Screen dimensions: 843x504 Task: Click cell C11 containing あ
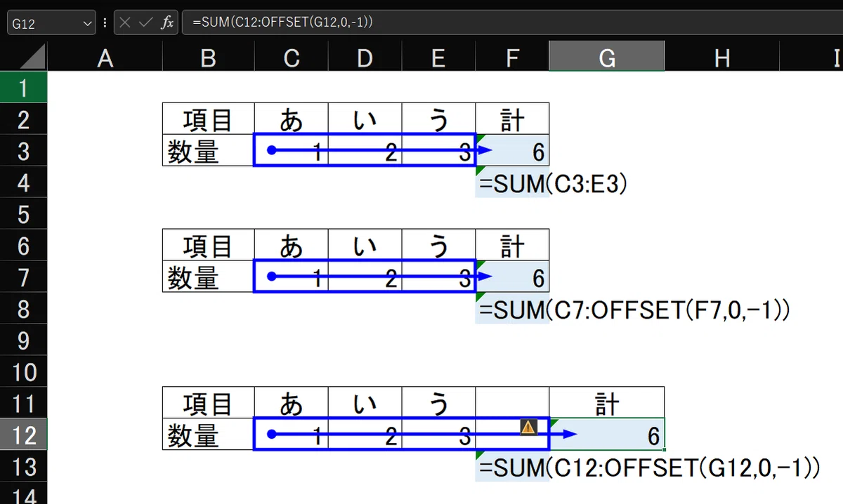point(291,403)
